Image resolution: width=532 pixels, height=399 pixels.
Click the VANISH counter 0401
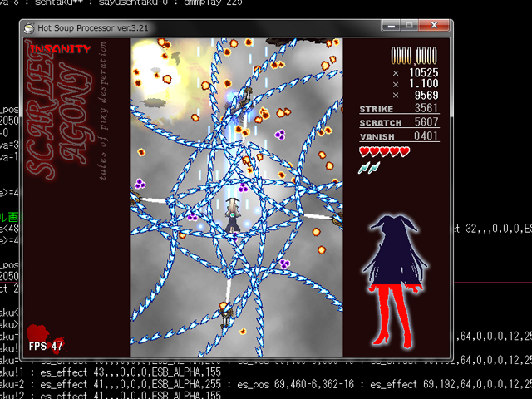(399, 136)
